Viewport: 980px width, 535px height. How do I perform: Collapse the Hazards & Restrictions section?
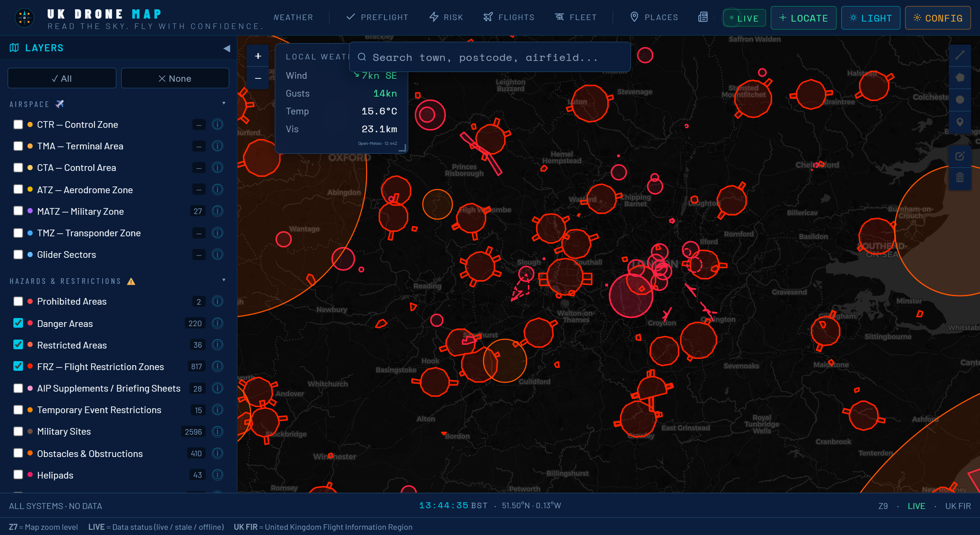(x=224, y=280)
